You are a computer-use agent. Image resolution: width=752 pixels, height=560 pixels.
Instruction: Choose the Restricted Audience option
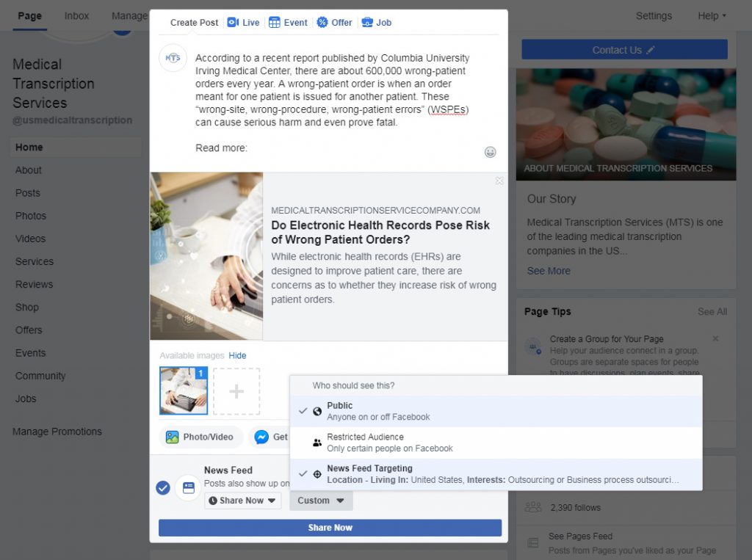click(x=496, y=443)
